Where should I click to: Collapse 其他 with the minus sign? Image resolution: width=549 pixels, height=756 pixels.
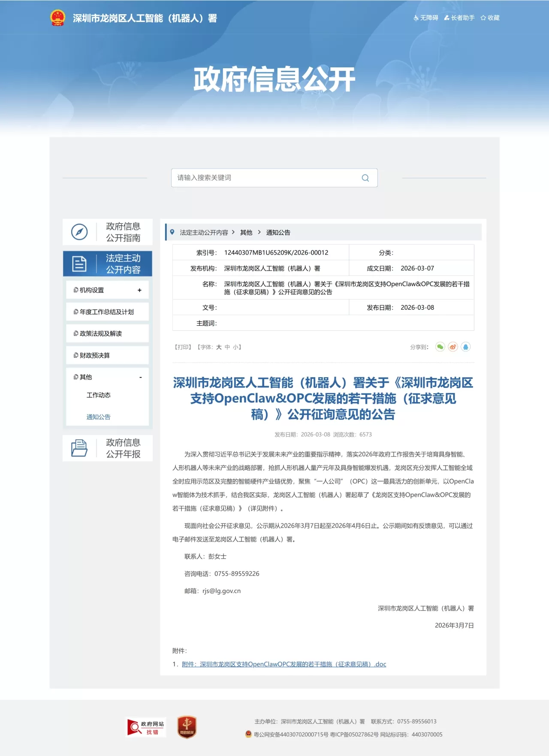(140, 378)
